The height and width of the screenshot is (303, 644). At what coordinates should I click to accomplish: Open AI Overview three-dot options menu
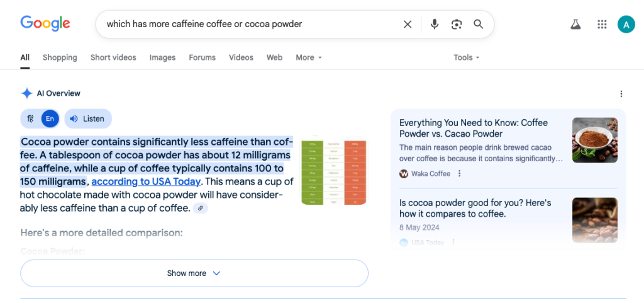pos(621,94)
